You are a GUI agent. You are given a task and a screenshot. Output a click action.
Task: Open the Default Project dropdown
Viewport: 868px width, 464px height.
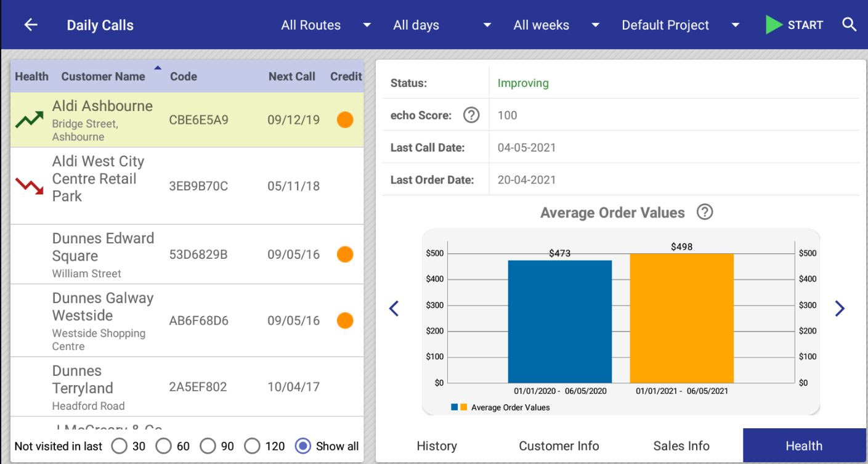click(681, 25)
